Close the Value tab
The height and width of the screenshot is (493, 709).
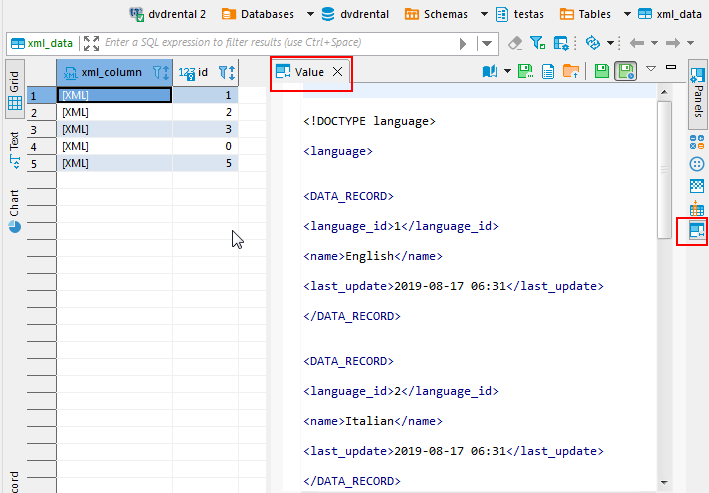coord(337,71)
